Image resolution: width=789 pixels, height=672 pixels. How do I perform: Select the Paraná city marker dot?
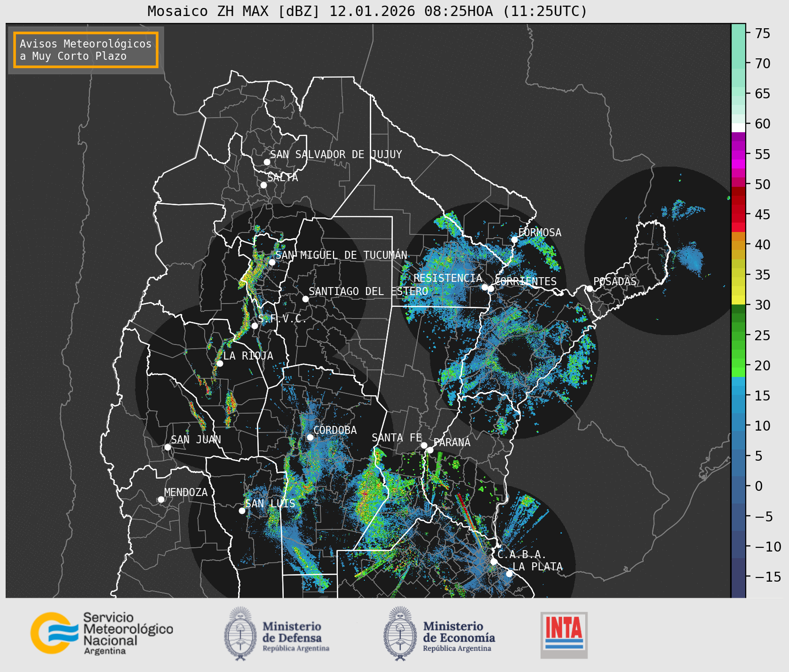click(430, 450)
